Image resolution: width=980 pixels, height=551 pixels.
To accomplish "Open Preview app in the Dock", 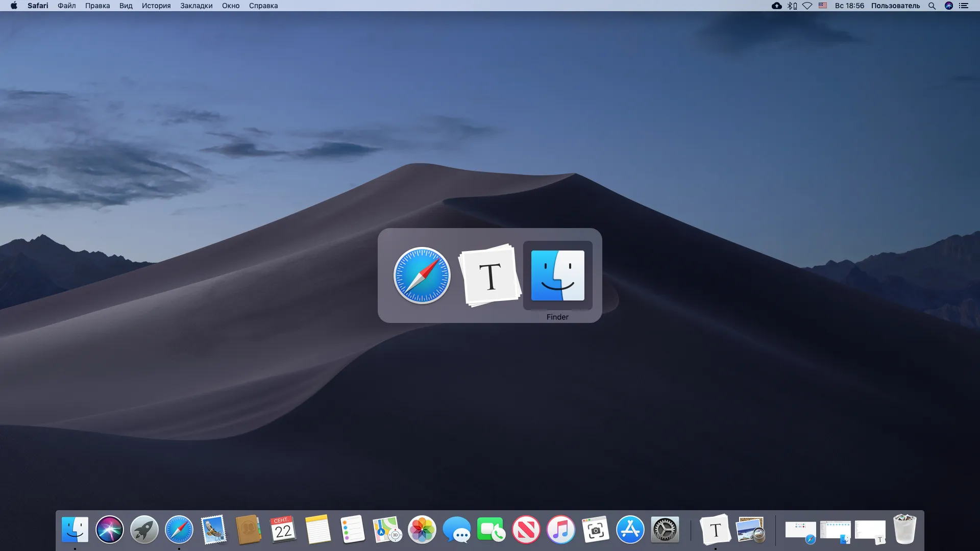I will click(x=750, y=530).
